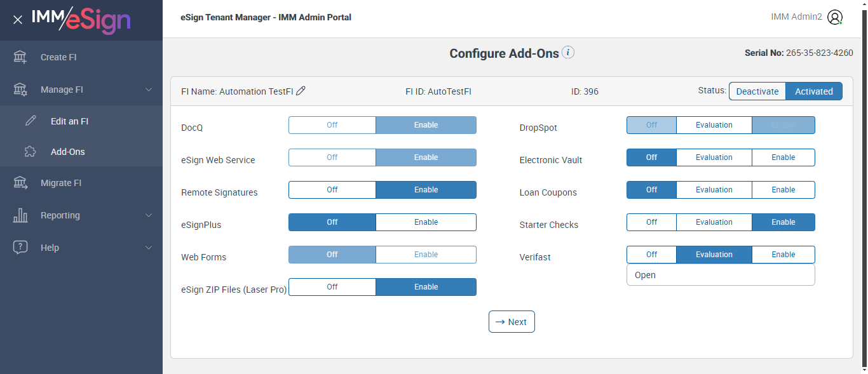868x374 pixels.
Task: Expand the Reporting menu chevron
Action: tap(149, 215)
